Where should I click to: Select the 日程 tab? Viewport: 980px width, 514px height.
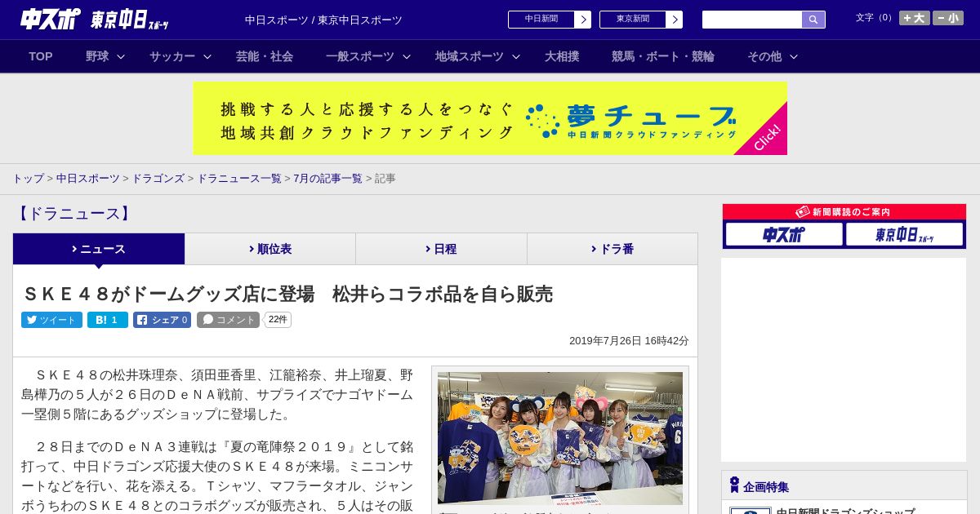[x=441, y=249]
